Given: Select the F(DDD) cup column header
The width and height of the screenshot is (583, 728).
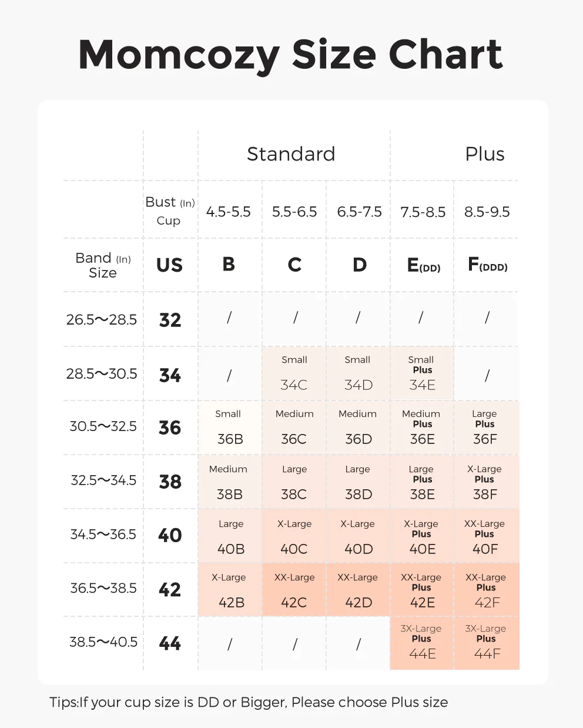Looking at the screenshot, I should point(487,265).
